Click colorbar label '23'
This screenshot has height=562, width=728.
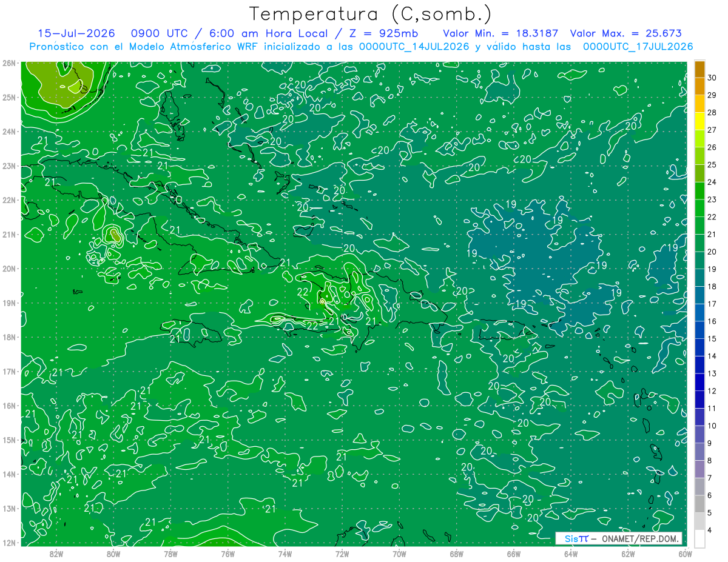pyautogui.click(x=712, y=199)
